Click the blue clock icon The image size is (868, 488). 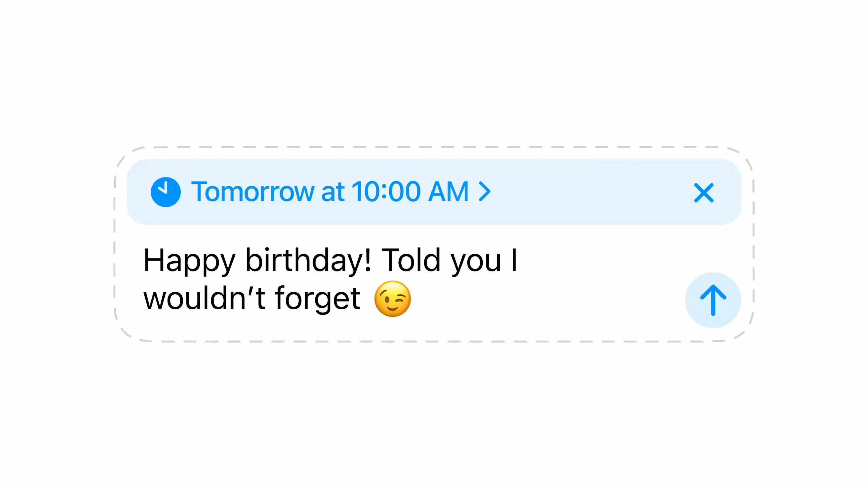(x=165, y=192)
